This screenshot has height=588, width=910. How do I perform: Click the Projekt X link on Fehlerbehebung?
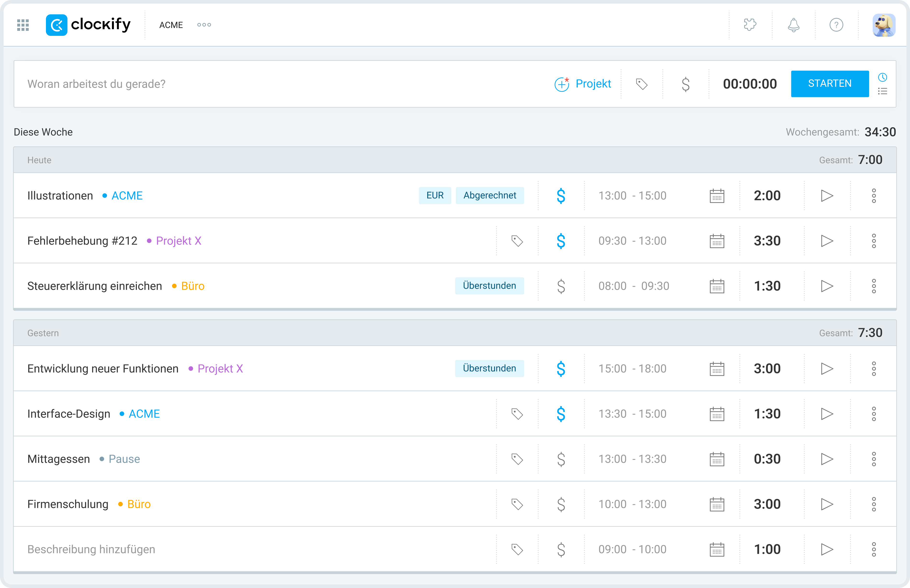pyautogui.click(x=178, y=241)
